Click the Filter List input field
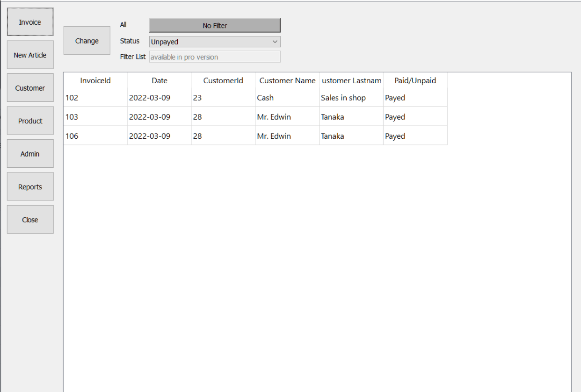Image resolution: width=581 pixels, height=392 pixels. 214,57
